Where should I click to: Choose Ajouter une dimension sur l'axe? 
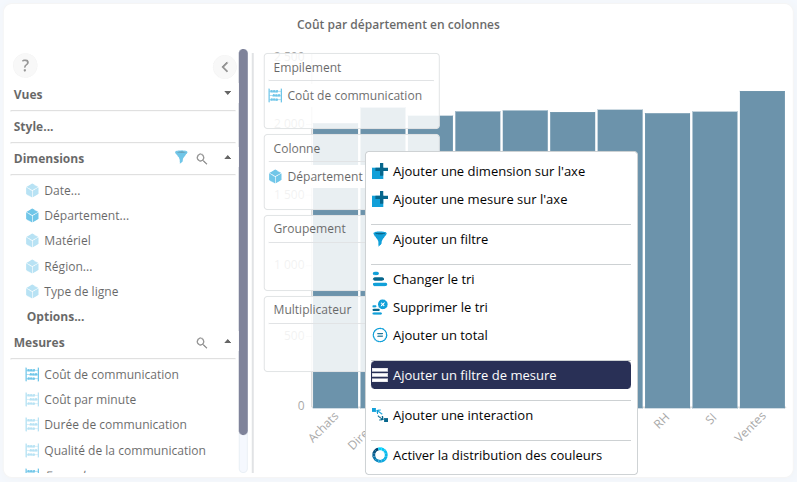pos(488,171)
